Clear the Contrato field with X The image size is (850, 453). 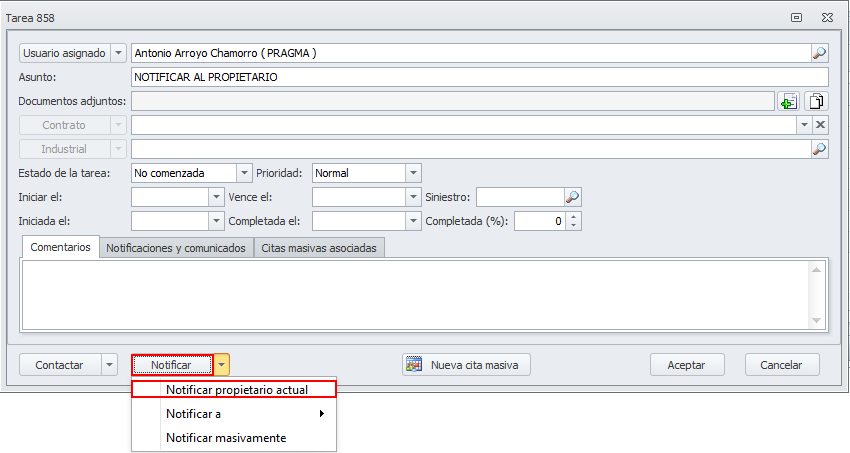pyautogui.click(x=820, y=125)
